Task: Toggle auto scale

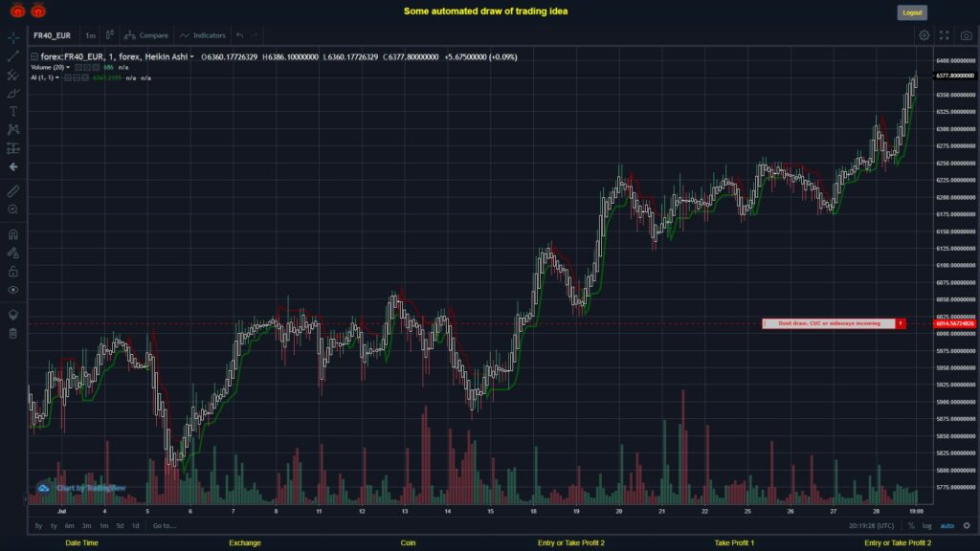Action: tap(947, 526)
